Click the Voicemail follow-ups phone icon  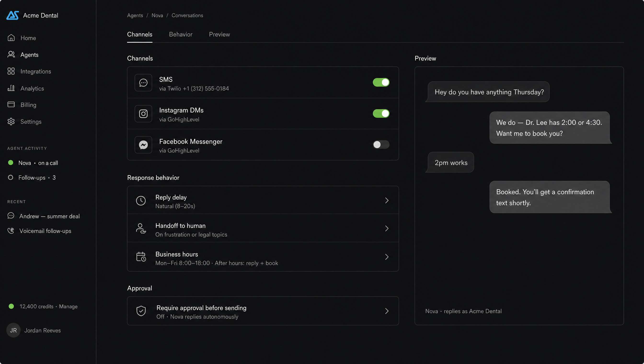pyautogui.click(x=11, y=231)
